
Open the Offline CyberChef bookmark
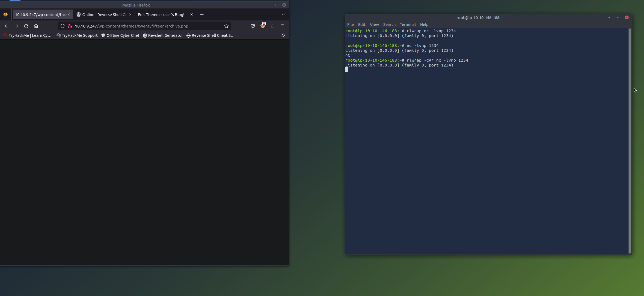tap(120, 35)
